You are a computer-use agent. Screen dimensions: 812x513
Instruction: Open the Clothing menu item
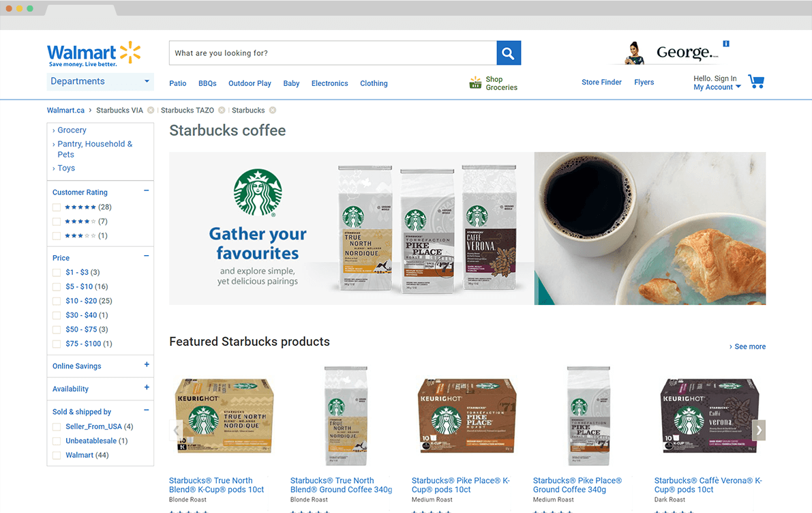coord(374,83)
